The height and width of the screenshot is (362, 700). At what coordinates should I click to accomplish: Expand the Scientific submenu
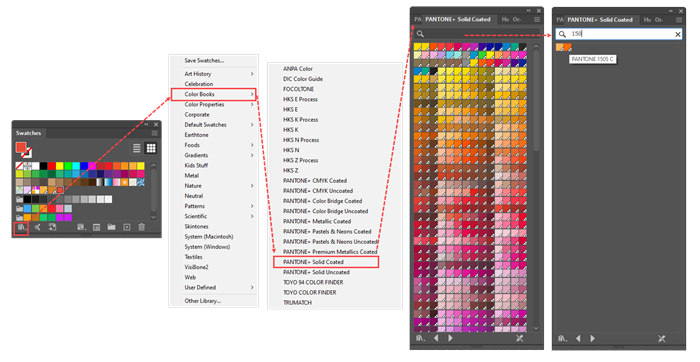coord(213,216)
